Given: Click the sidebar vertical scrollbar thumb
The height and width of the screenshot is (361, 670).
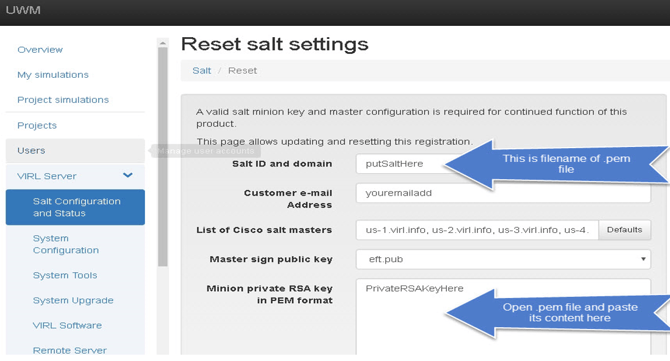Looking at the screenshot, I should pos(162,157).
